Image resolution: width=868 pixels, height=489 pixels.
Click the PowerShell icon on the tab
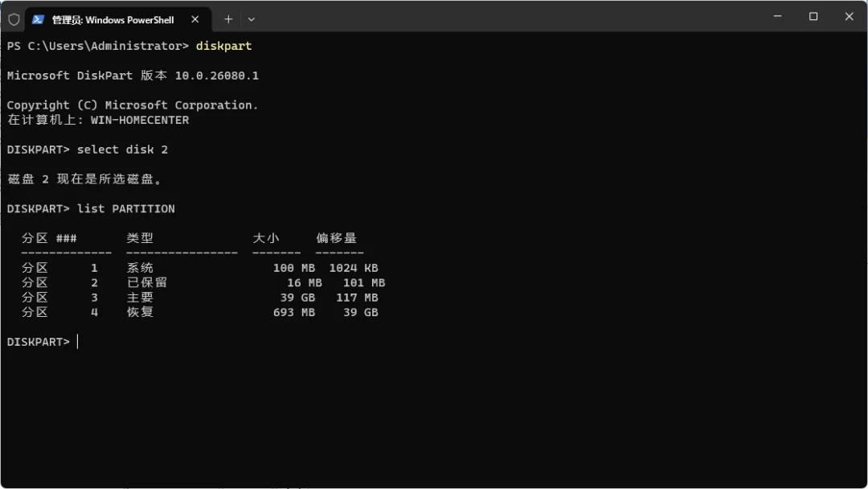[38, 19]
